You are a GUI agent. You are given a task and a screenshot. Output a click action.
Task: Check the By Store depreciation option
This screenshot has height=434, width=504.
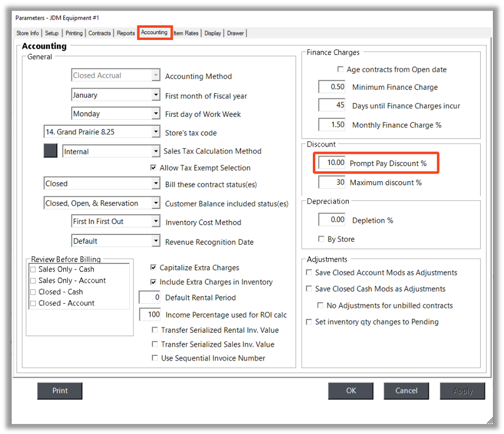point(322,239)
